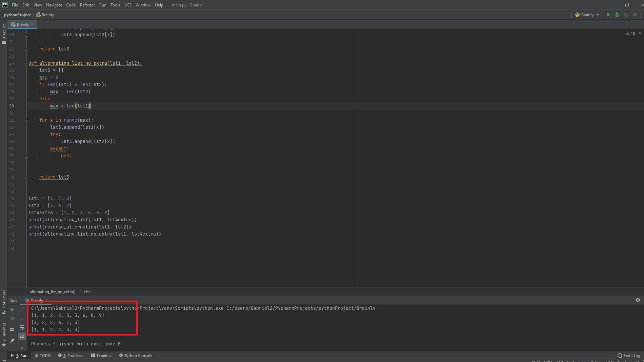644x362 pixels.
Task: Jump to previous highlighted problem chevron
Action: tap(640, 33)
